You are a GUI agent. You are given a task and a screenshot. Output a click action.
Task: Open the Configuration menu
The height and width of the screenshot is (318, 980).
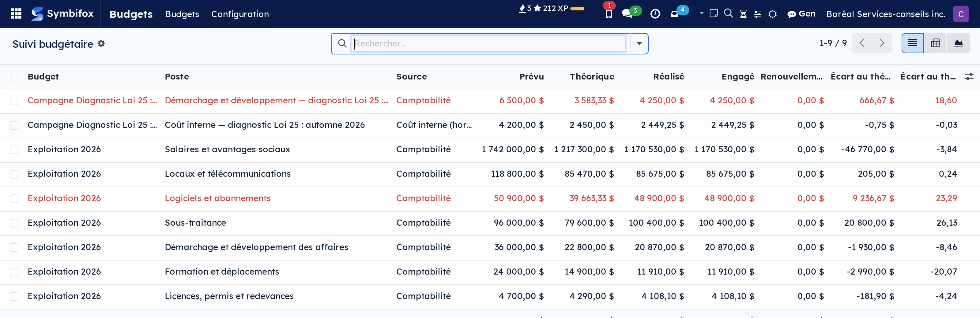pos(240,14)
